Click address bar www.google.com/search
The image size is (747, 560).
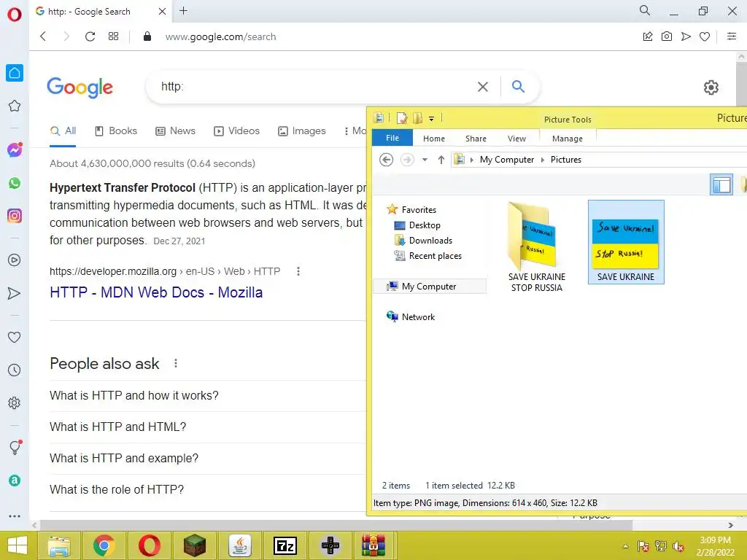point(220,36)
